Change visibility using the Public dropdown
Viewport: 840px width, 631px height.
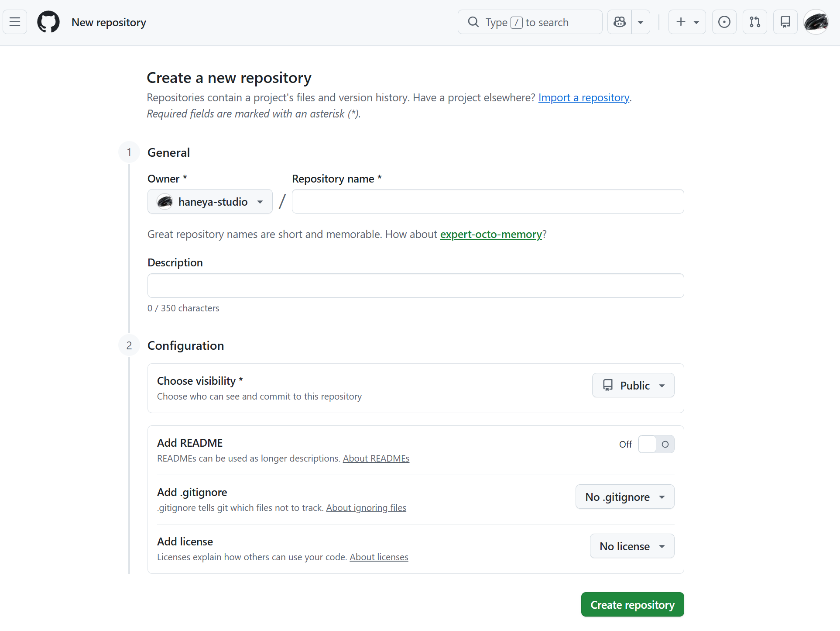(633, 385)
